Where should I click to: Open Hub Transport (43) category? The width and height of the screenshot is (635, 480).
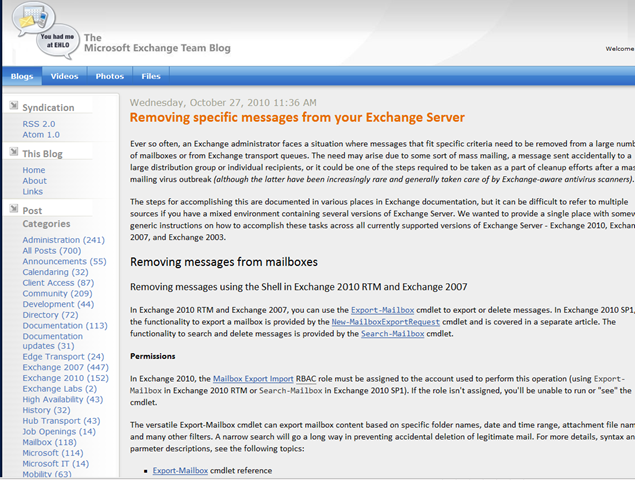61,421
